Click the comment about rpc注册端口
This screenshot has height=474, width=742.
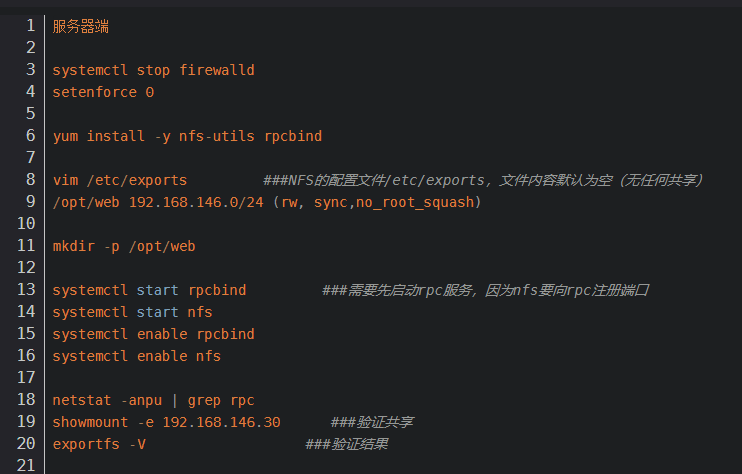486,290
